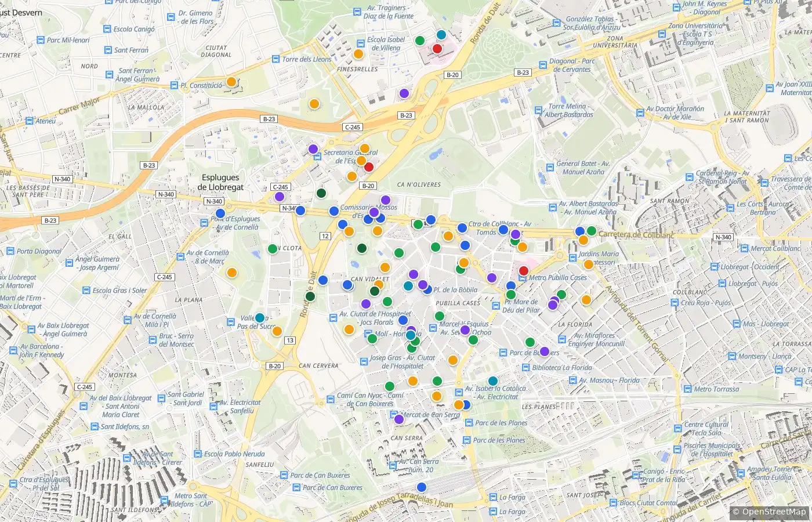Click the Blocs Ciutat Comtal stop icon
This screenshot has width=812, height=522.
[613, 503]
